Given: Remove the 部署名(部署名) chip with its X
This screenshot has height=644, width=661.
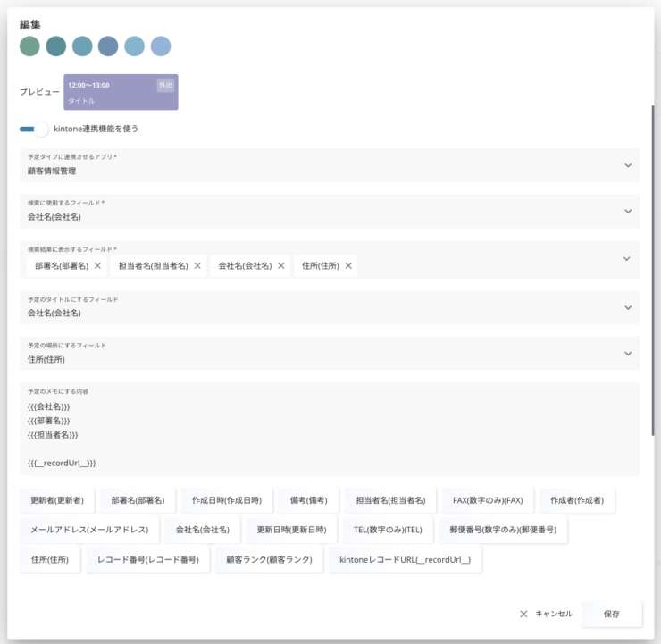Looking at the screenshot, I should (97, 265).
